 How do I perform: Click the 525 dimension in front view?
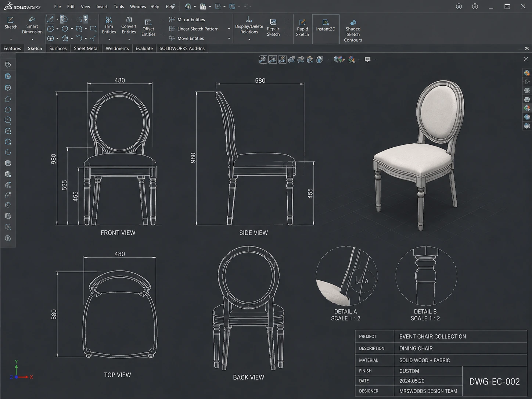click(65, 185)
